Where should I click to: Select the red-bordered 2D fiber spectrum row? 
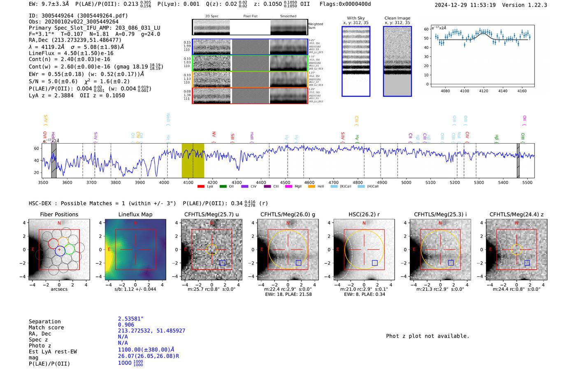pos(250,95)
